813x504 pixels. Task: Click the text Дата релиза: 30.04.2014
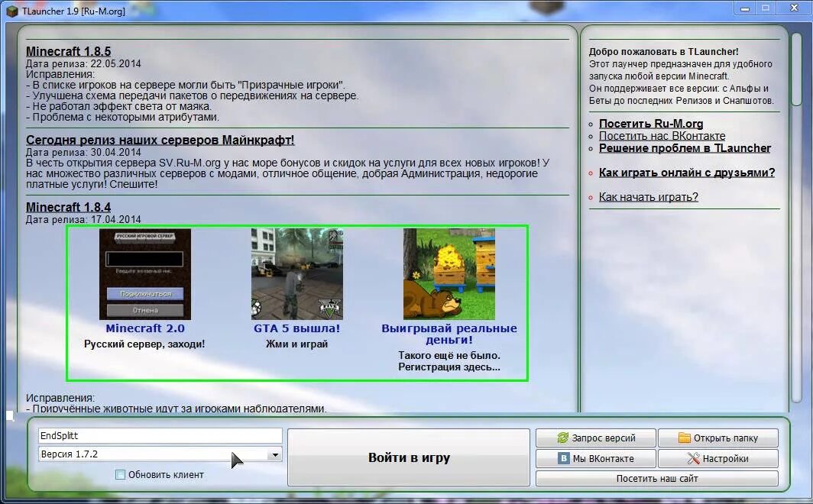[x=83, y=152]
